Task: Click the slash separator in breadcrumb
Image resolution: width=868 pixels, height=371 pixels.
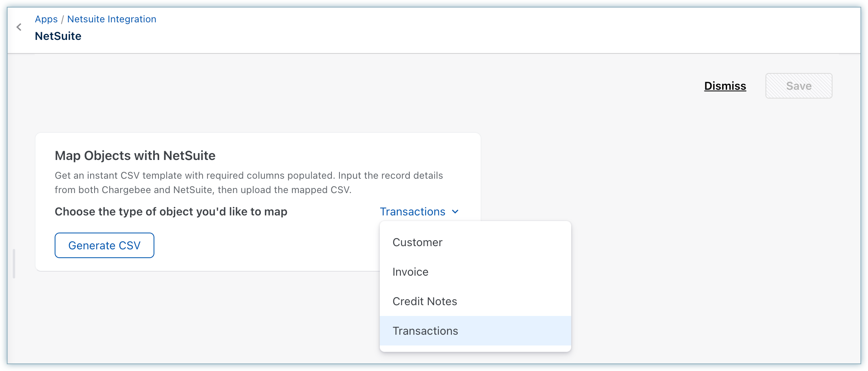Action: (x=62, y=20)
